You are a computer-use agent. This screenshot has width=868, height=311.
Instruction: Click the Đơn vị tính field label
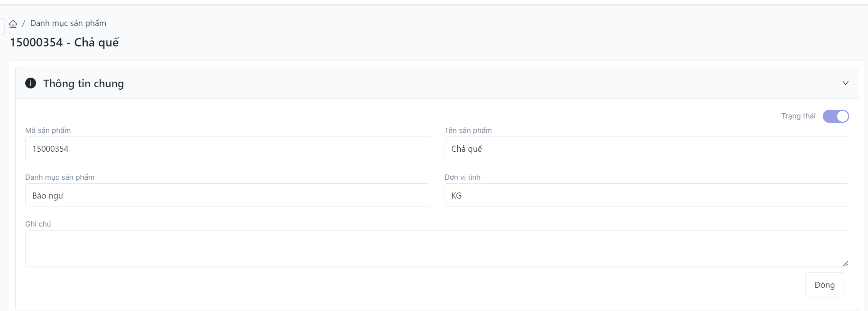tap(462, 177)
